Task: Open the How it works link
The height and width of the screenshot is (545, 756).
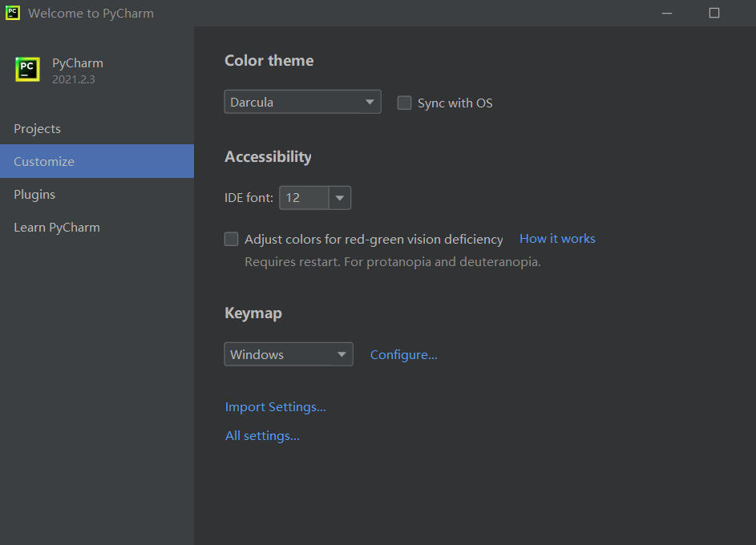Action: point(557,239)
